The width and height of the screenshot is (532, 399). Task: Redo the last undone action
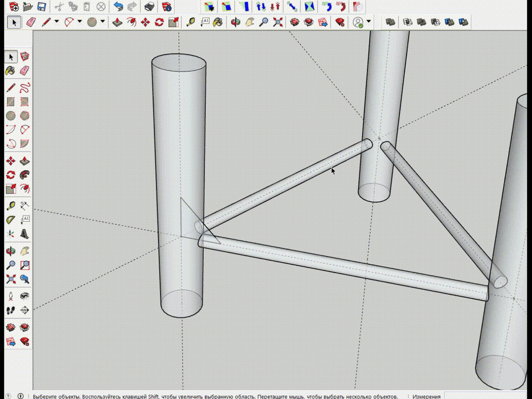tap(132, 7)
